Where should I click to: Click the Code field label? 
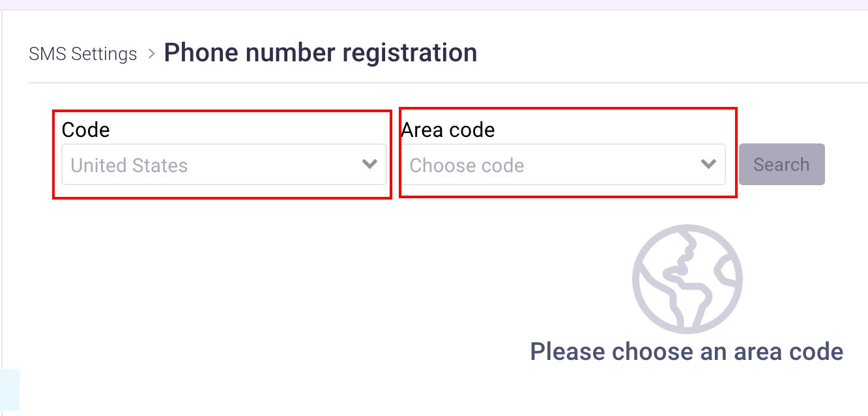coord(85,130)
